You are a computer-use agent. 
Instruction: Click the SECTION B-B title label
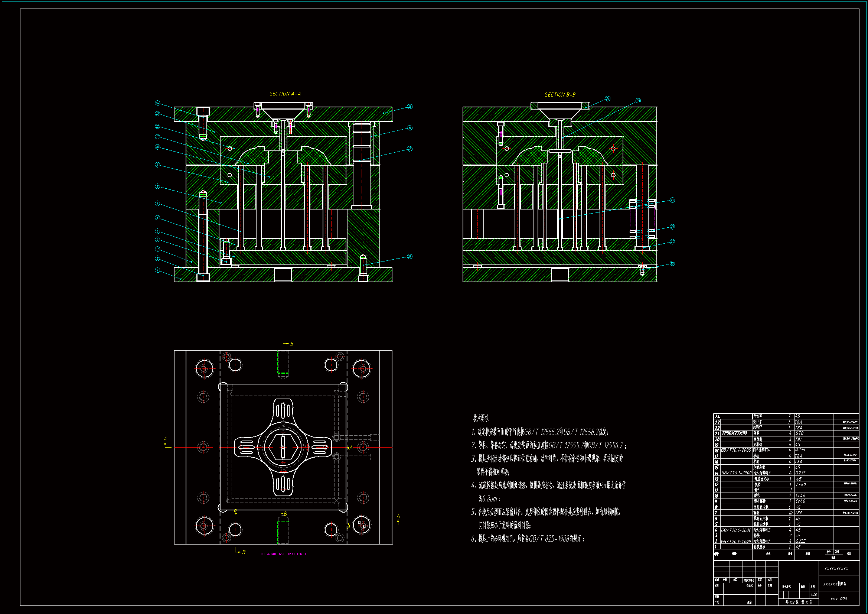point(559,95)
